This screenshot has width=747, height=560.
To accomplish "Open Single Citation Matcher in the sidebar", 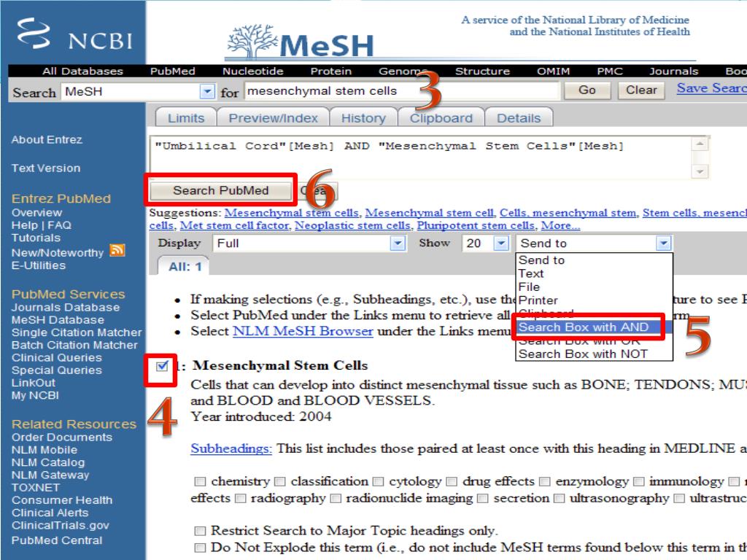I will (x=77, y=332).
